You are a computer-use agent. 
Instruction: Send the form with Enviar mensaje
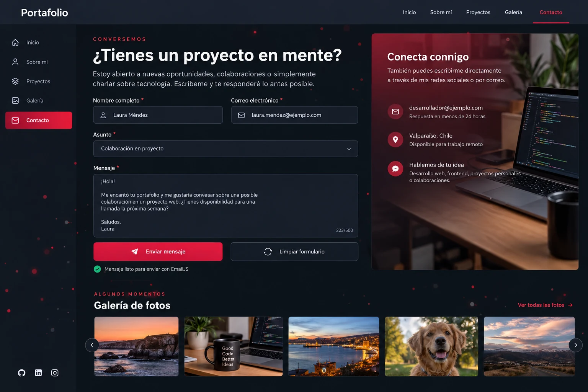point(158,252)
